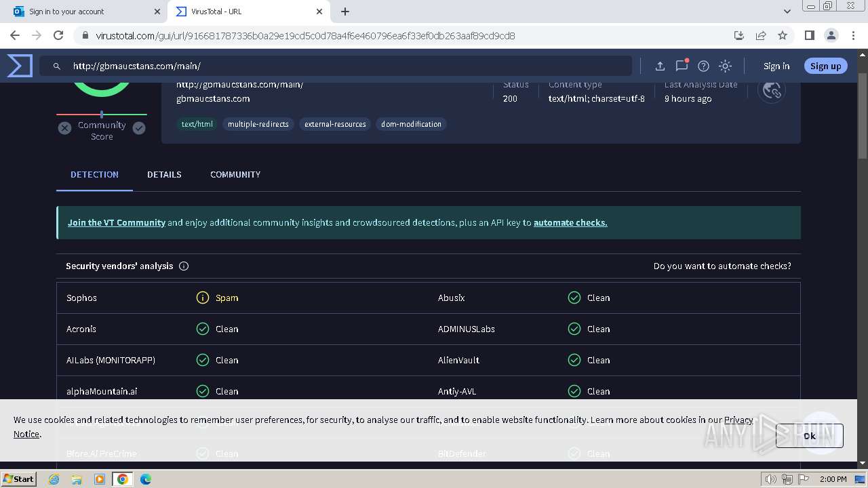This screenshot has width=868, height=488.
Task: Select the external-resources tag
Action: [x=335, y=124]
